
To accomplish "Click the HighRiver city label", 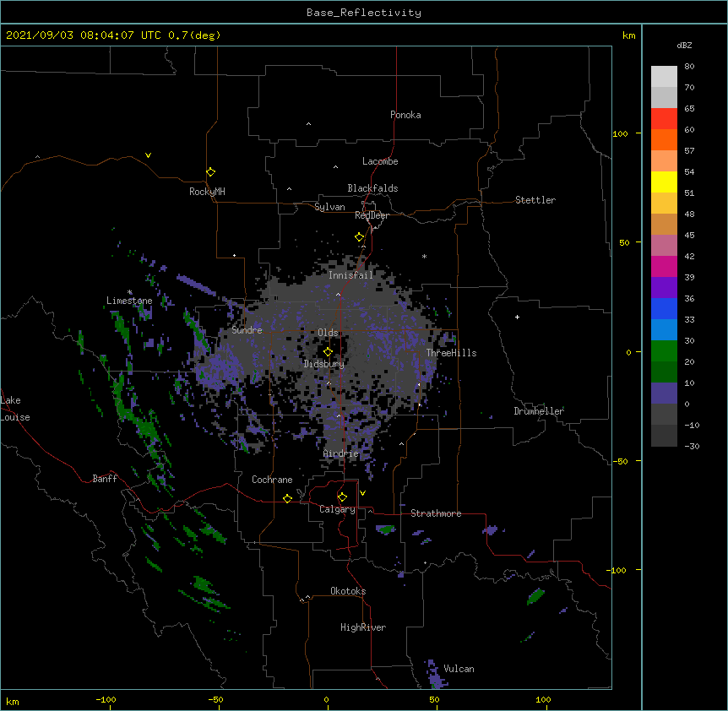I will (x=363, y=627).
